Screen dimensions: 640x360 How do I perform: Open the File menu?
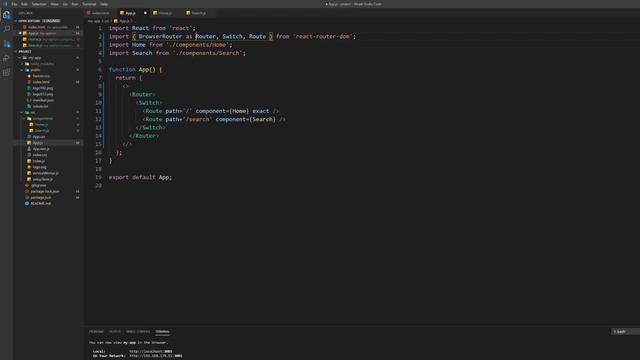click(14, 4)
